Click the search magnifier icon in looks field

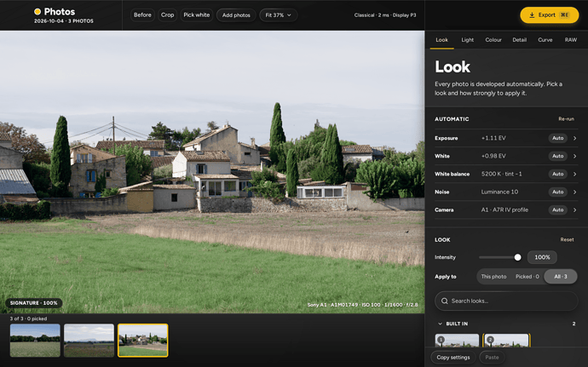444,301
